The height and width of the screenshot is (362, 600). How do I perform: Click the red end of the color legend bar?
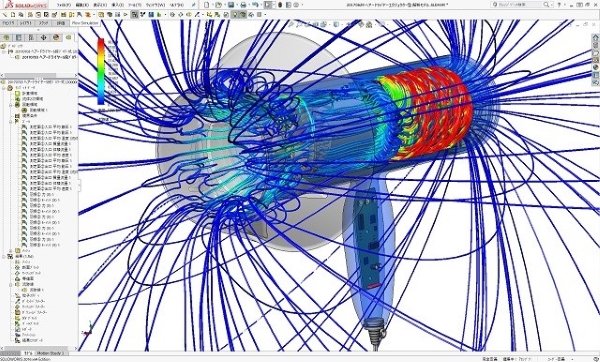[101, 43]
